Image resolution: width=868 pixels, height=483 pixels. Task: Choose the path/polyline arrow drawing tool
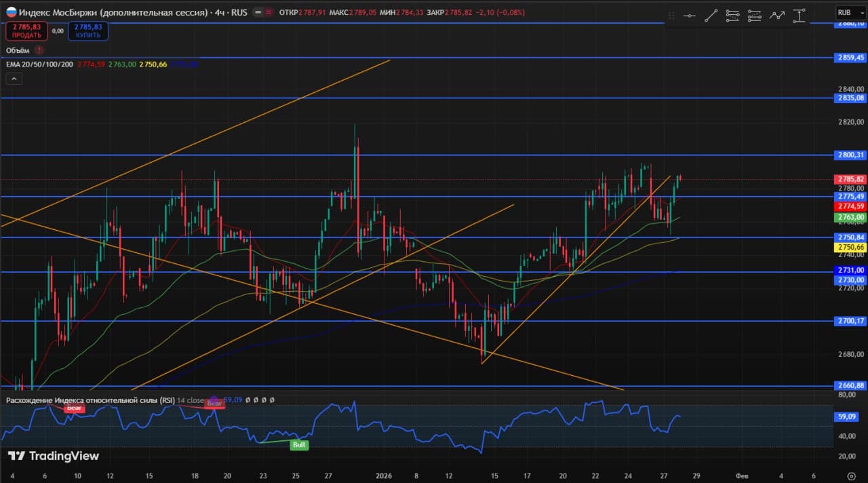point(776,16)
